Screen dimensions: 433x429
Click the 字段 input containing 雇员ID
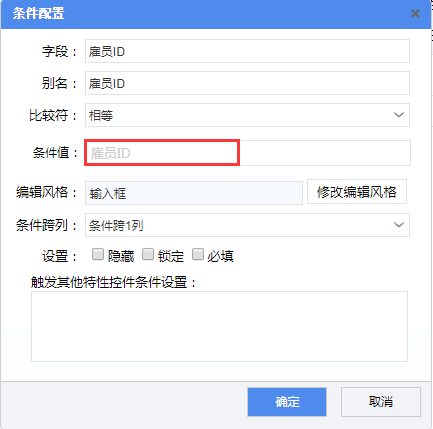(247, 51)
